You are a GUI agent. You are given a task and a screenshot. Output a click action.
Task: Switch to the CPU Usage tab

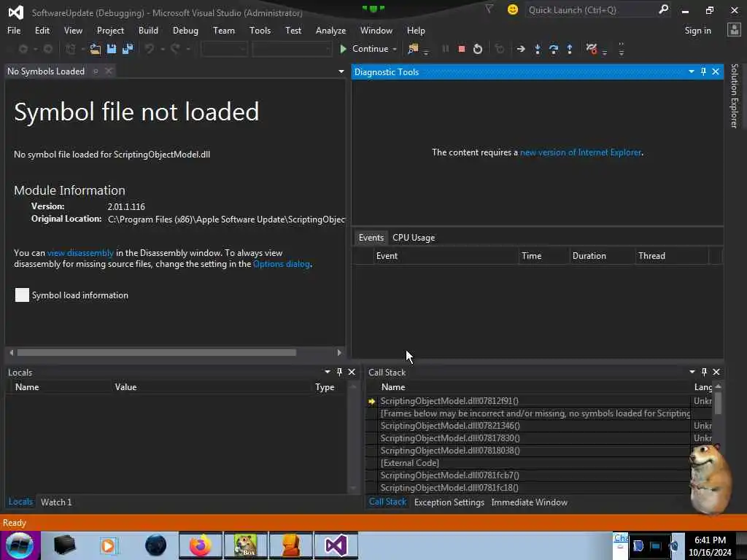point(414,238)
